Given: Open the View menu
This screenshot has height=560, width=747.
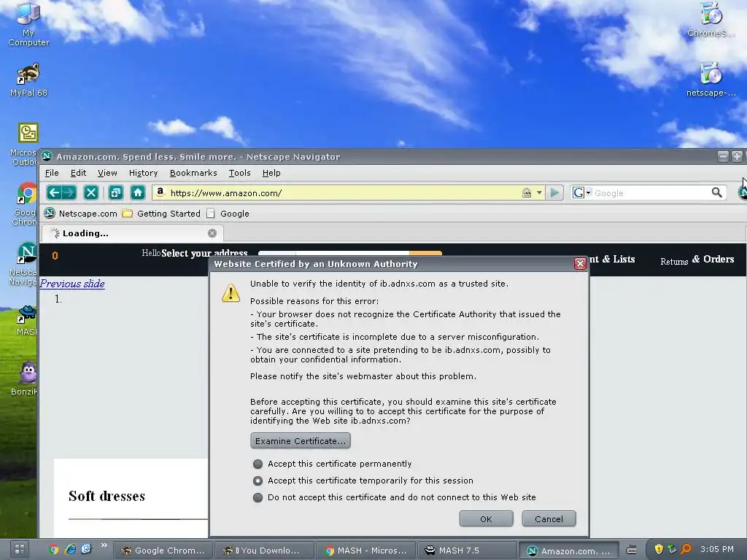Looking at the screenshot, I should click(x=107, y=173).
